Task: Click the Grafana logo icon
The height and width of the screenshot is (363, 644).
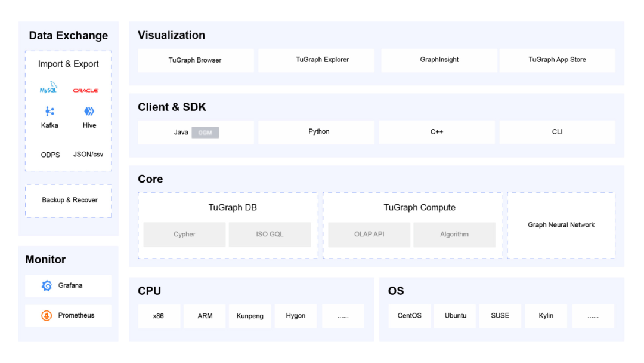Action: tap(47, 285)
